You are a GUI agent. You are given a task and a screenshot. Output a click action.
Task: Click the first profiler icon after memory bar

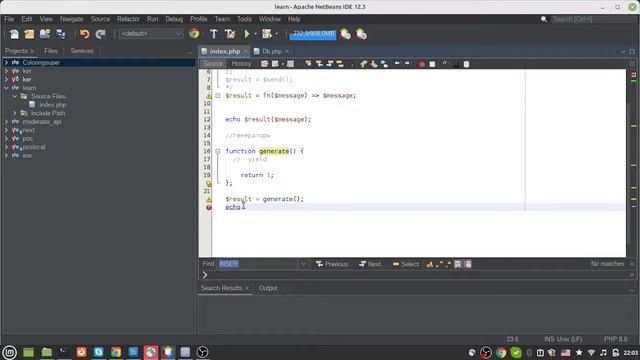[x=346, y=34]
